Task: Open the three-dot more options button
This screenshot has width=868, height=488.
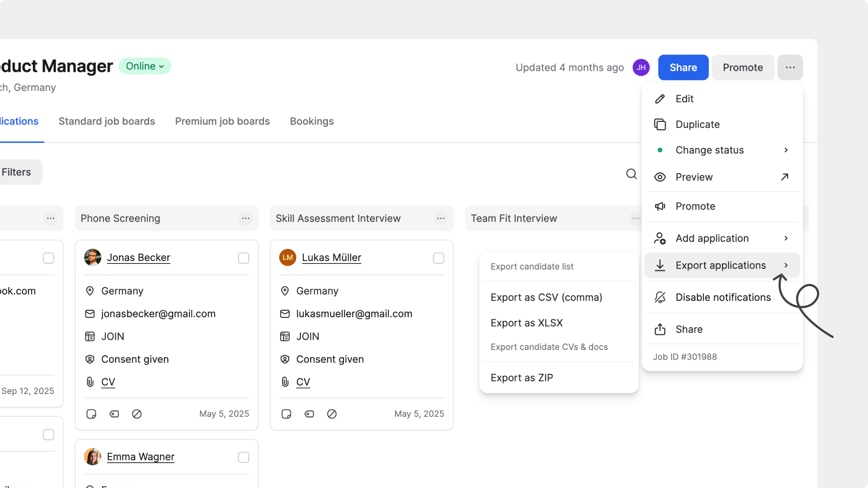Action: pos(790,67)
